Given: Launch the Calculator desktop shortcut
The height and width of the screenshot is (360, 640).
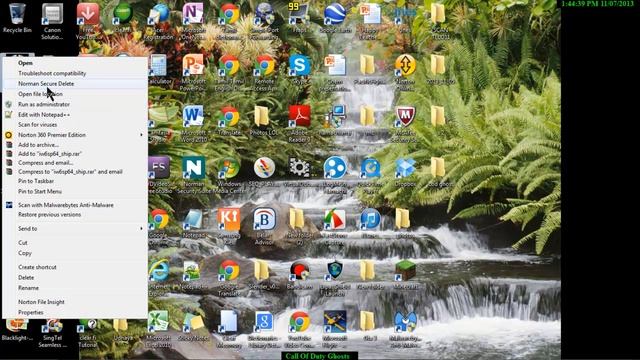Looking at the screenshot, I should [158, 69].
